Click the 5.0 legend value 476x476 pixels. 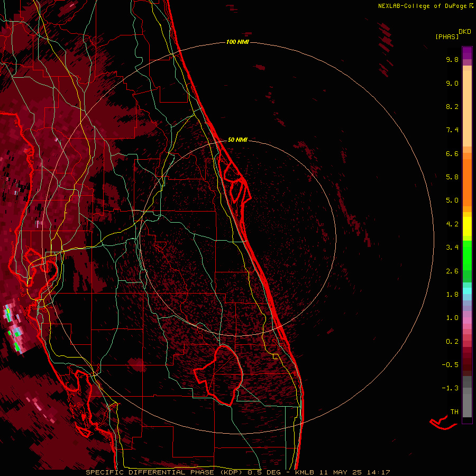[x=452, y=200]
